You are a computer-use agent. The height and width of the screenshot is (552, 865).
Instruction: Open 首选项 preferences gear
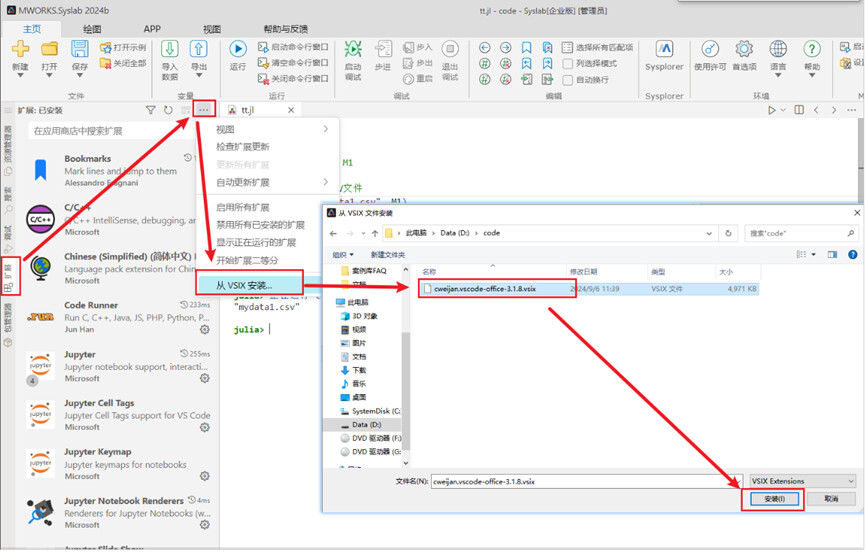coord(744,49)
